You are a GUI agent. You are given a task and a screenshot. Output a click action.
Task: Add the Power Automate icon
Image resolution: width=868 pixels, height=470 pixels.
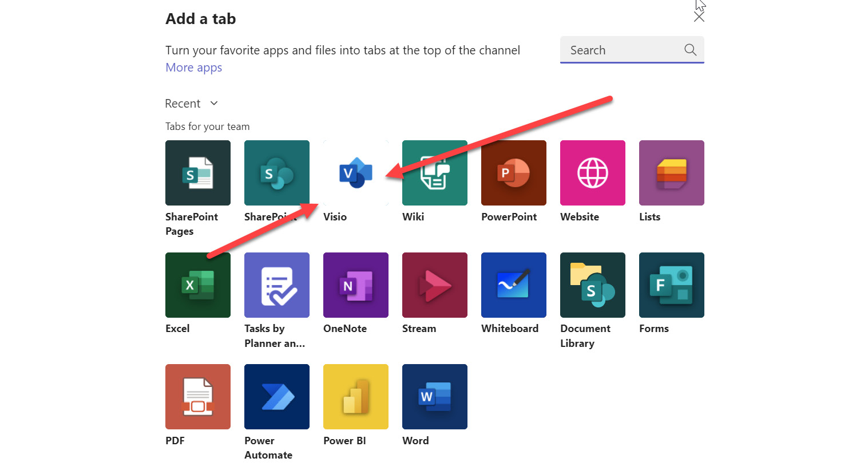[x=277, y=397]
